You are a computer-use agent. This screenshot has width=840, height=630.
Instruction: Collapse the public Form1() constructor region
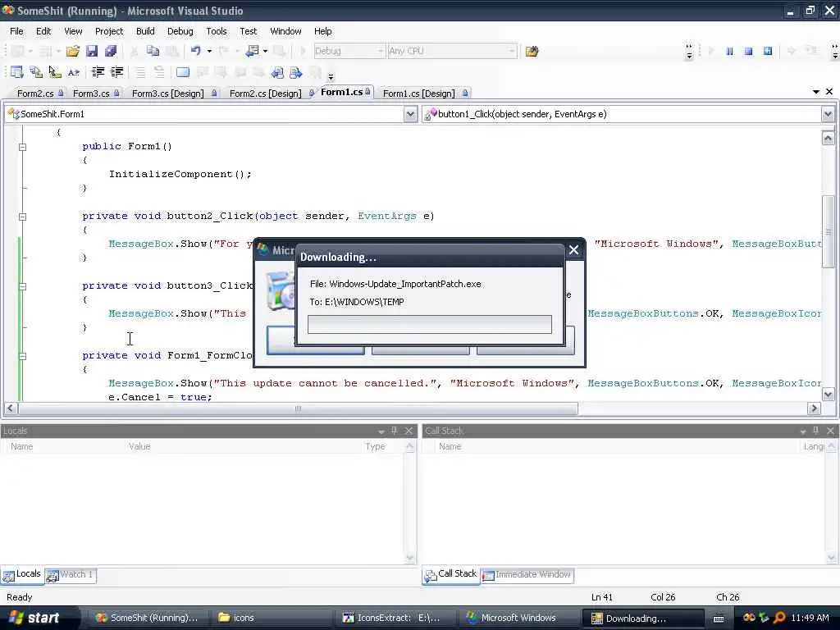coord(22,147)
